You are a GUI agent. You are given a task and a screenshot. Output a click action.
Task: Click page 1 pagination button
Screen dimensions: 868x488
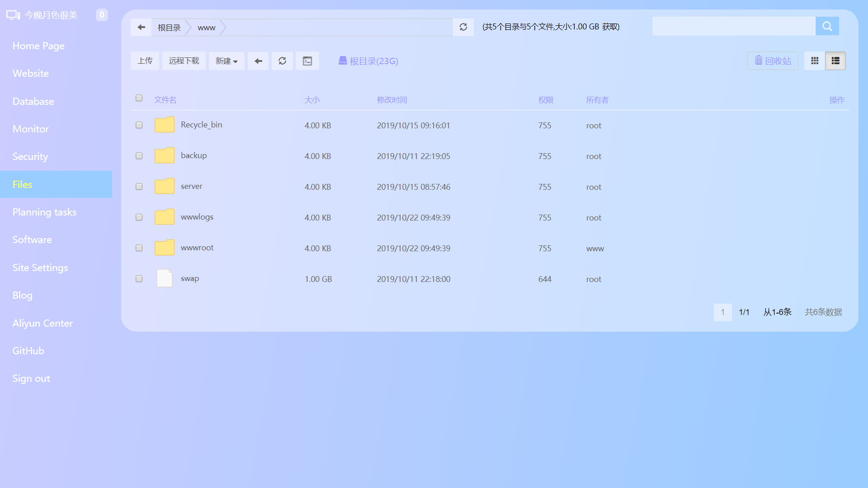pyautogui.click(x=722, y=312)
